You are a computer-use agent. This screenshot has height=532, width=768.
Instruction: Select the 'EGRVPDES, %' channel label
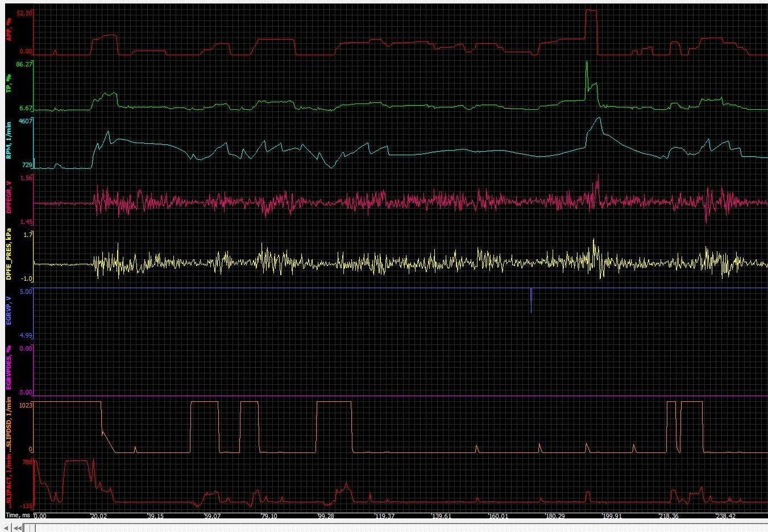coord(9,367)
